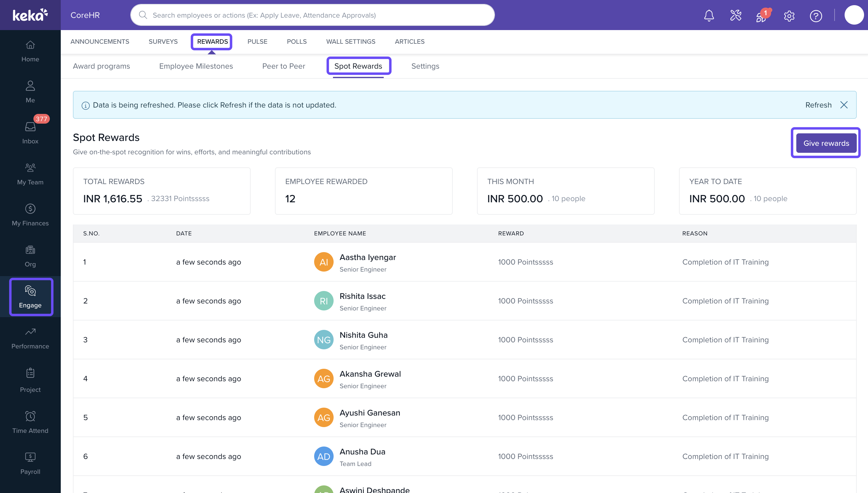Open Time Attend in the sidebar
The height and width of the screenshot is (493, 868).
[x=30, y=422]
